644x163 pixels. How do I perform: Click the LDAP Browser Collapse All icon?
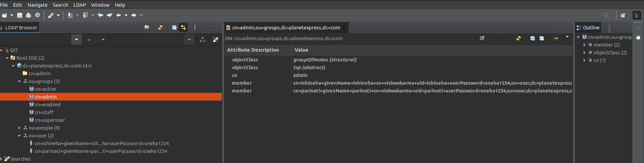pos(174,27)
